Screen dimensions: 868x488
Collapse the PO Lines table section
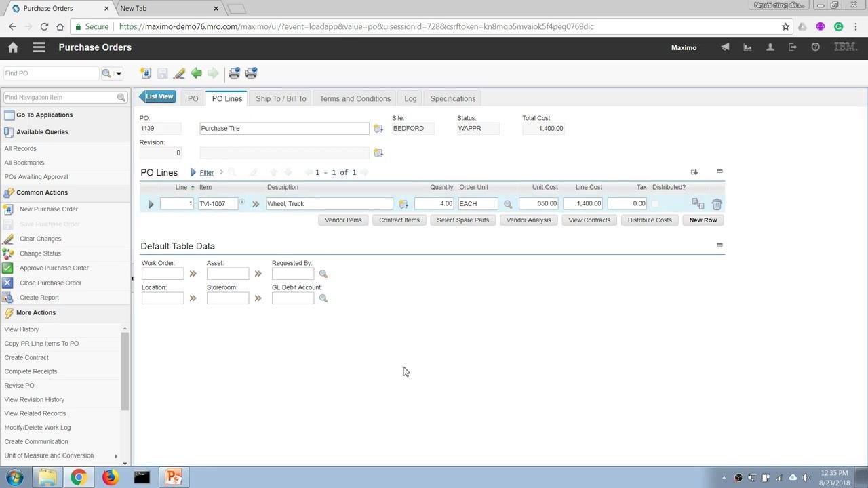click(x=719, y=171)
